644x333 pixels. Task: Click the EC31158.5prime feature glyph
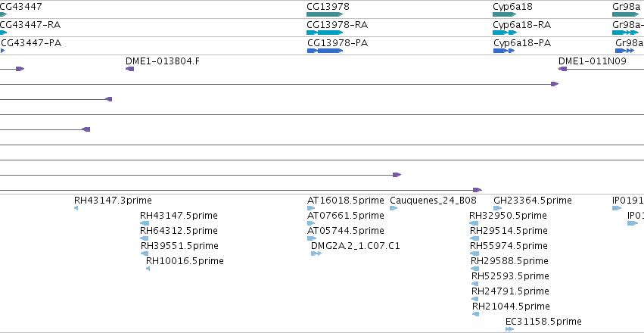click(x=510, y=329)
